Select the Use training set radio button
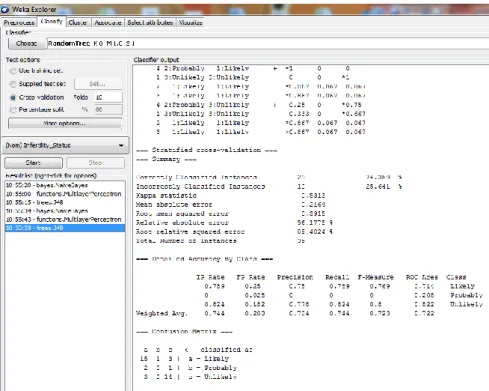The height and width of the screenshot is (391, 489). point(13,71)
